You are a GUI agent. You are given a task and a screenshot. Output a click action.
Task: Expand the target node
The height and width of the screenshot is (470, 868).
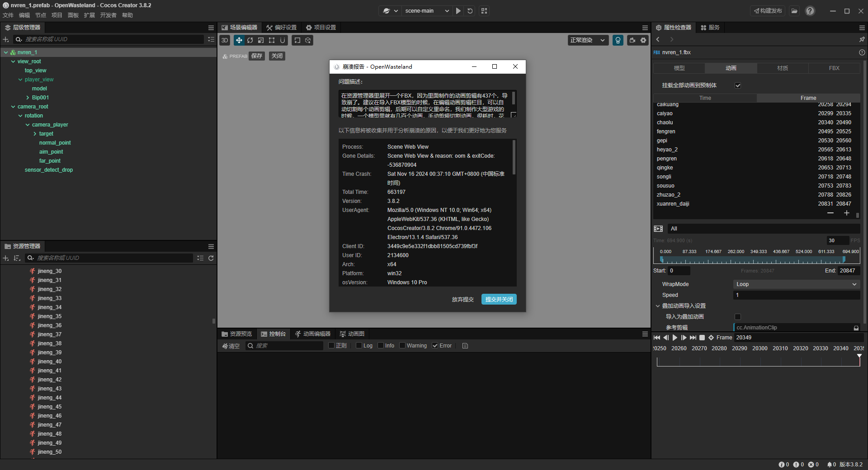pyautogui.click(x=35, y=134)
